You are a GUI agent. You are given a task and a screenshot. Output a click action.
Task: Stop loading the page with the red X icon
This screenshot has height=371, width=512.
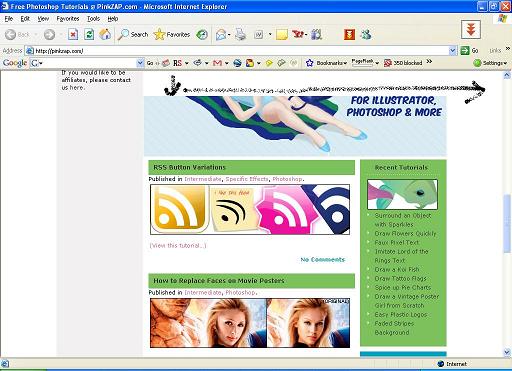[73, 34]
